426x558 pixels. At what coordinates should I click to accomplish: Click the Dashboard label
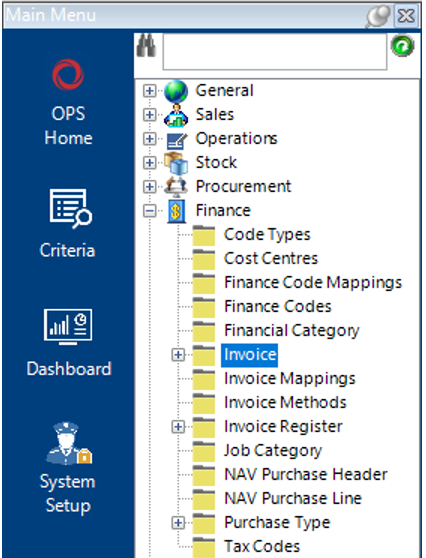69,369
